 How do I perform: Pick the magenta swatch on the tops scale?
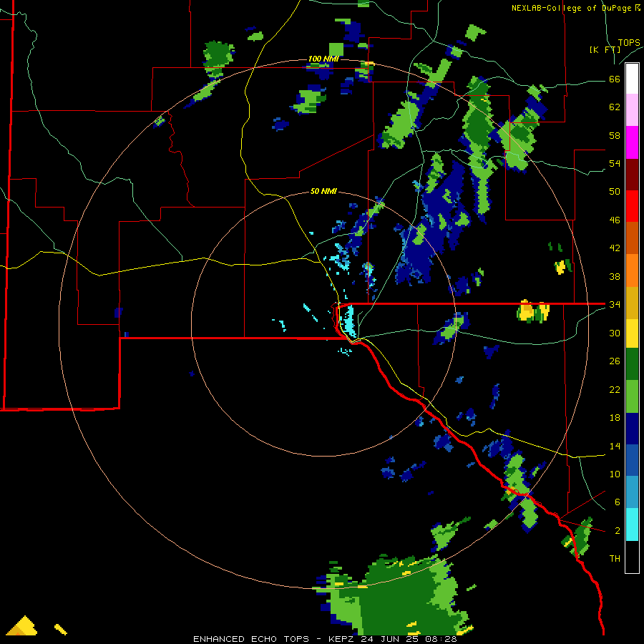pos(632,142)
